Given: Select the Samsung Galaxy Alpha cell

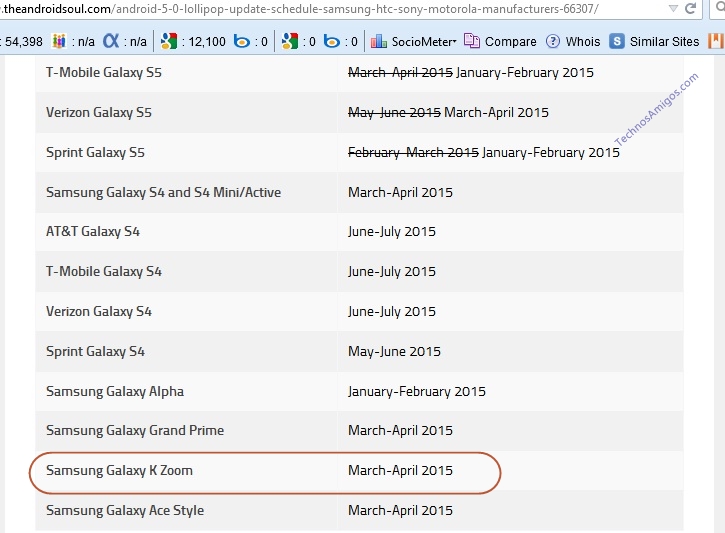Looking at the screenshot, I should coord(186,391).
